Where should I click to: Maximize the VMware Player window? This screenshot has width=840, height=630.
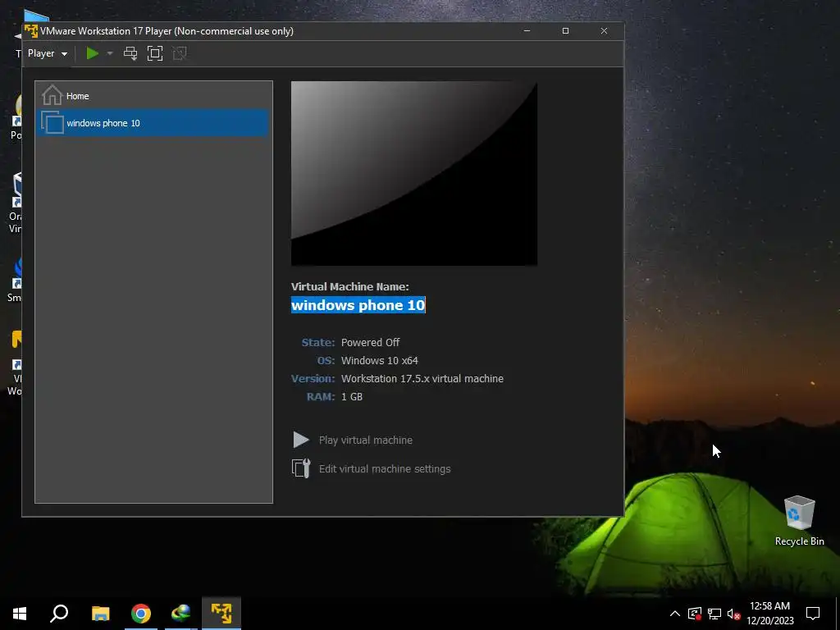click(x=565, y=31)
